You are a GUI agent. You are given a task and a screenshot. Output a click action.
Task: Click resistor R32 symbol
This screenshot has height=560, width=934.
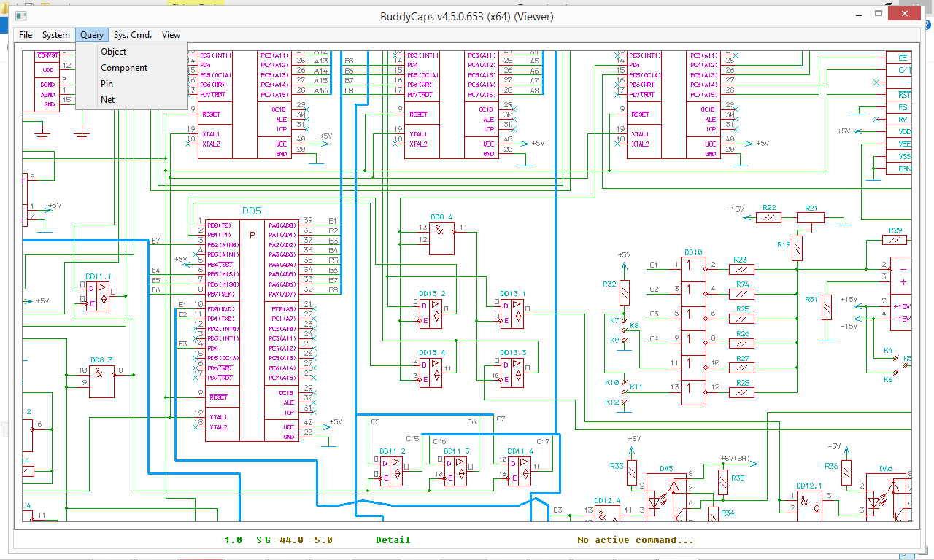(625, 293)
